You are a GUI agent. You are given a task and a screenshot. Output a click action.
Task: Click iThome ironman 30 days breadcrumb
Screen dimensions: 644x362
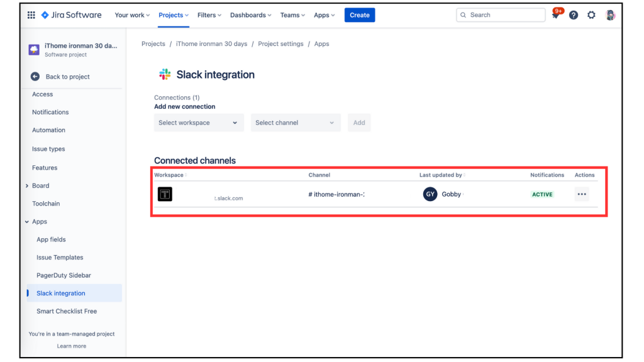pyautogui.click(x=211, y=44)
